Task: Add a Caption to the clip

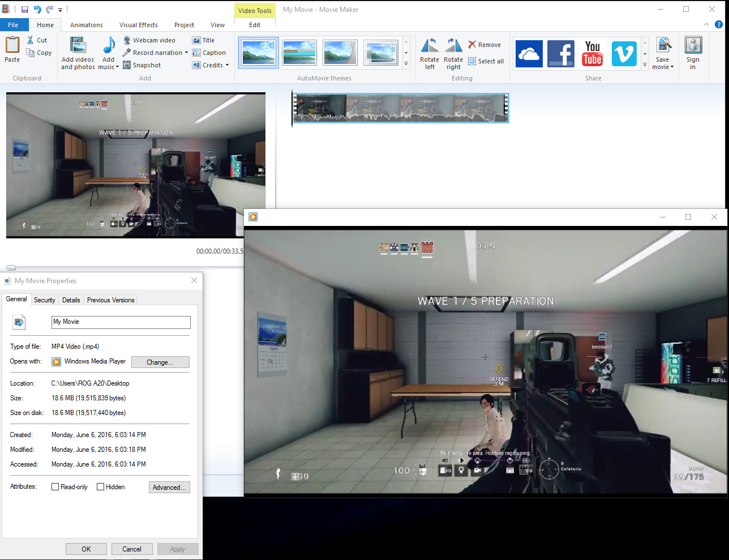Action: point(209,53)
